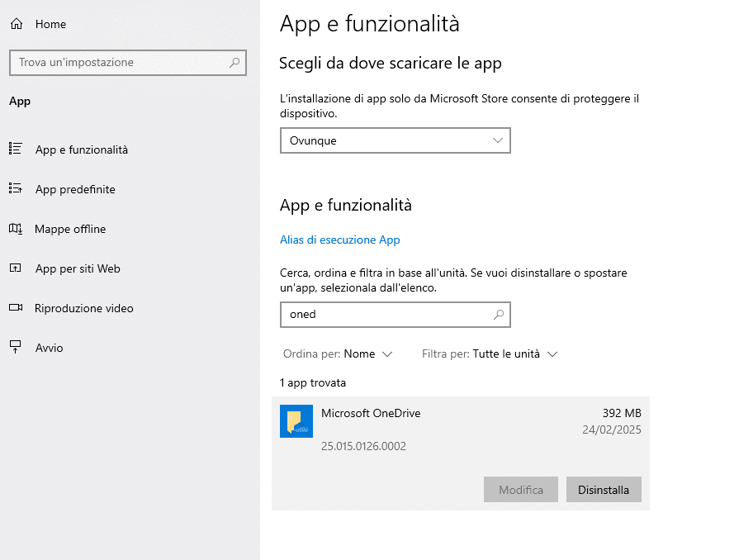Open the Avvio settings section
The width and height of the screenshot is (739, 560).
(x=49, y=348)
